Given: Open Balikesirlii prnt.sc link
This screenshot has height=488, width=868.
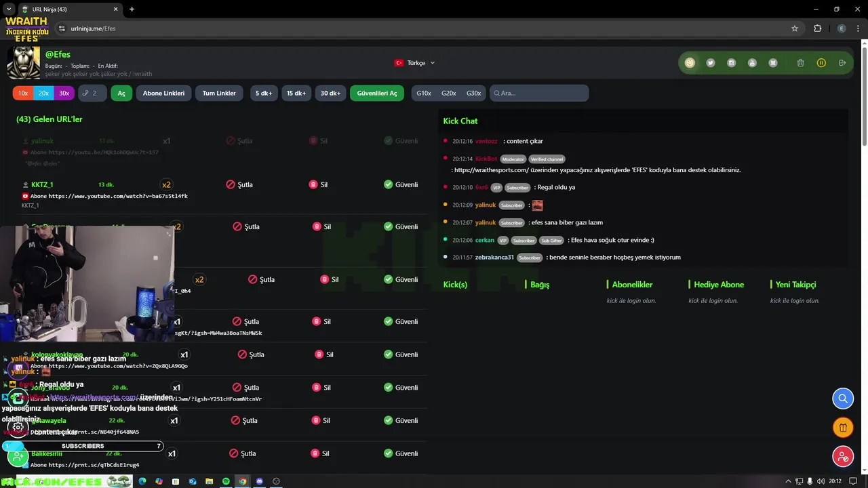Looking at the screenshot, I should coord(94,465).
